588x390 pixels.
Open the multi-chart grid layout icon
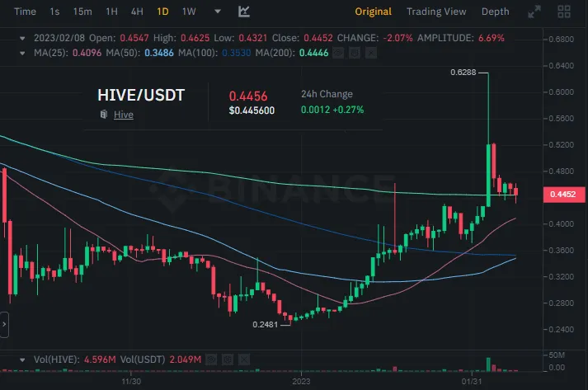(564, 12)
